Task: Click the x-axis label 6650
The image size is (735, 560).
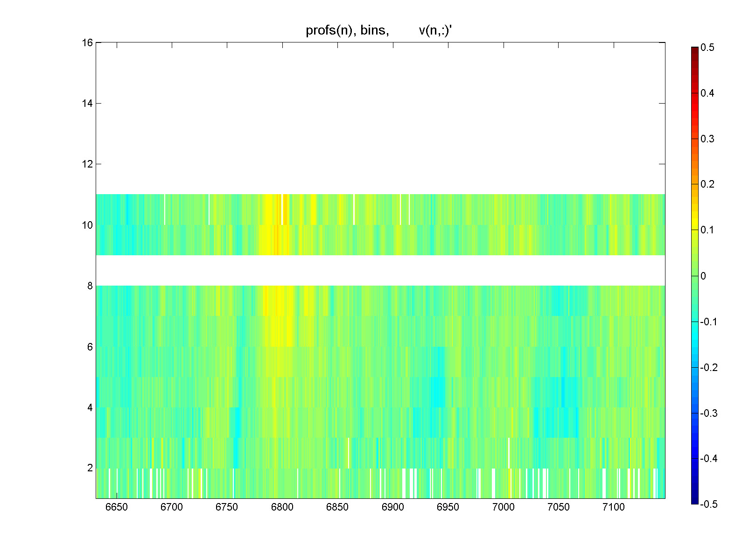Action: point(116,507)
